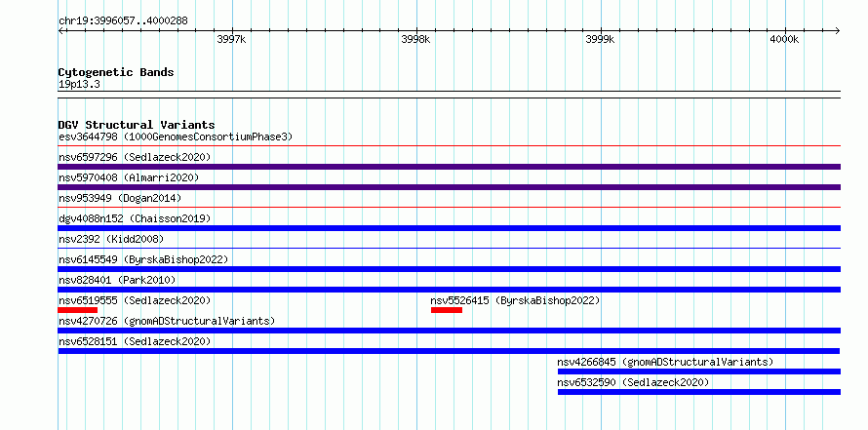Select the red nsv5526415 variant bar

point(446,310)
